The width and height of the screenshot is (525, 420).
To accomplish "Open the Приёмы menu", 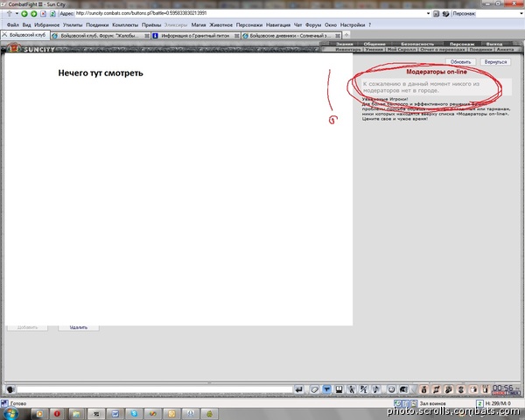I will pos(151,24).
